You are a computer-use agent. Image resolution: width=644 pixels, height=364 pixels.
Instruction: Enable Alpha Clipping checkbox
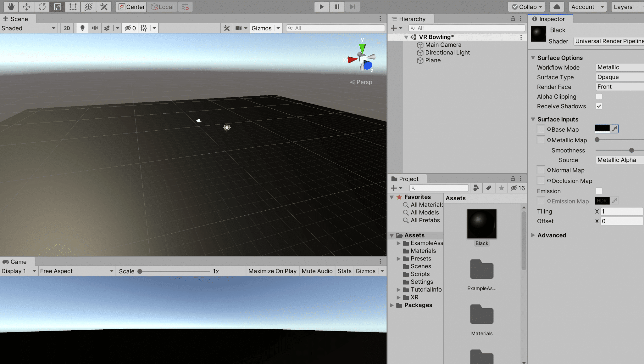599,96
